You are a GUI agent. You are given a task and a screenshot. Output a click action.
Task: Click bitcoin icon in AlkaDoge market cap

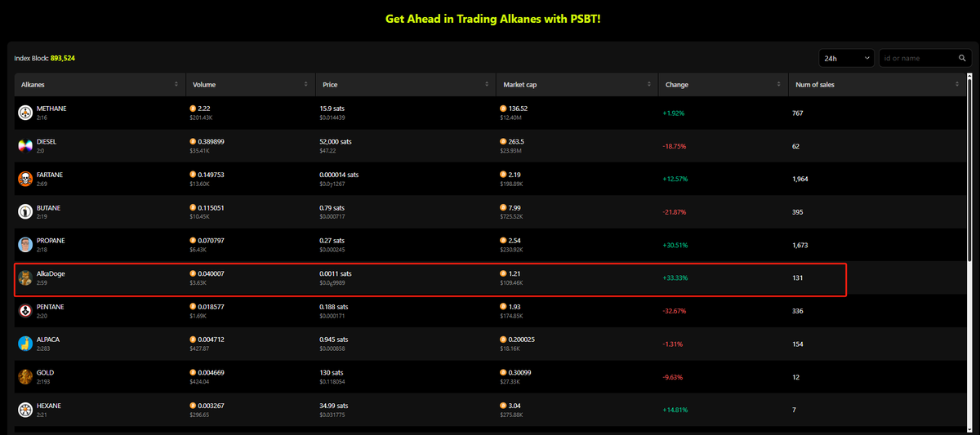point(503,273)
